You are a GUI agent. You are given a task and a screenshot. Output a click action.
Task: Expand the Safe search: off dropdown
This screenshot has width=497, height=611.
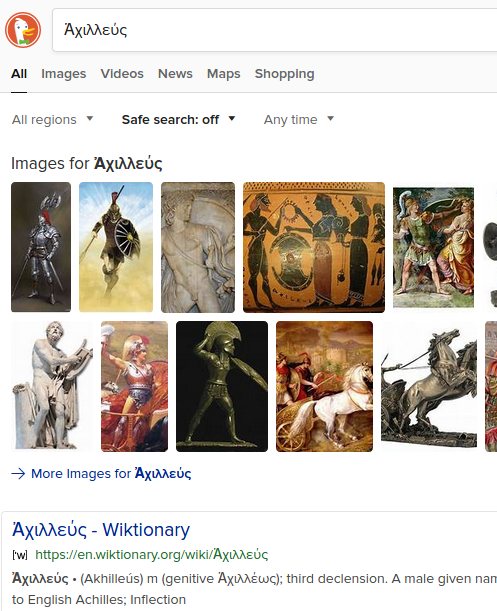tap(179, 119)
